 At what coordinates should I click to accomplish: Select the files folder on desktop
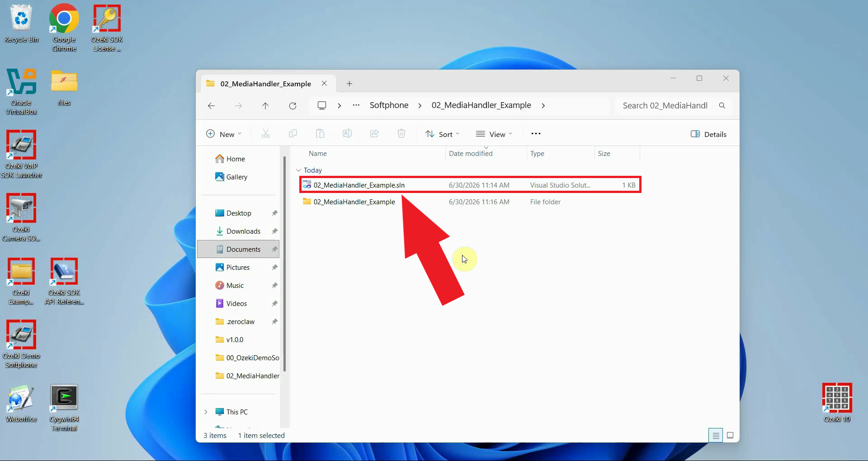tap(64, 88)
